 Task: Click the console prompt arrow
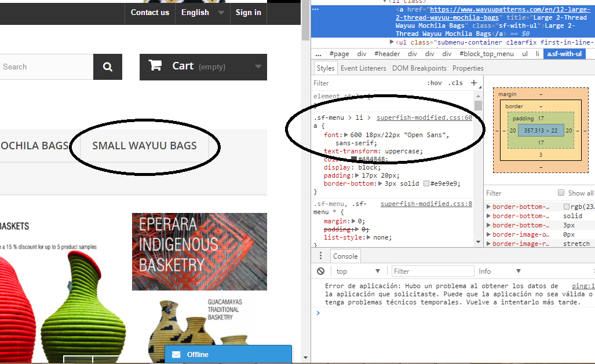(318, 313)
